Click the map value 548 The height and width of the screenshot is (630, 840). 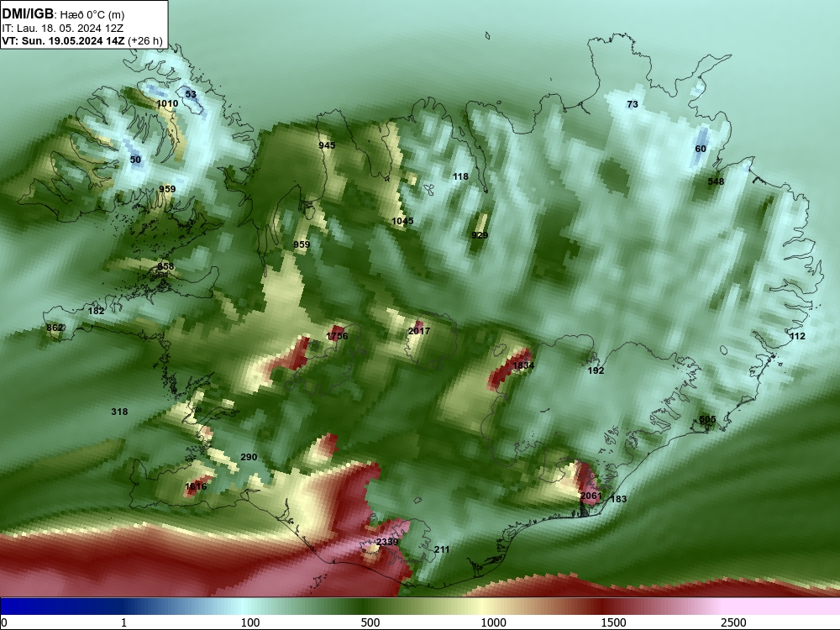pos(716,181)
